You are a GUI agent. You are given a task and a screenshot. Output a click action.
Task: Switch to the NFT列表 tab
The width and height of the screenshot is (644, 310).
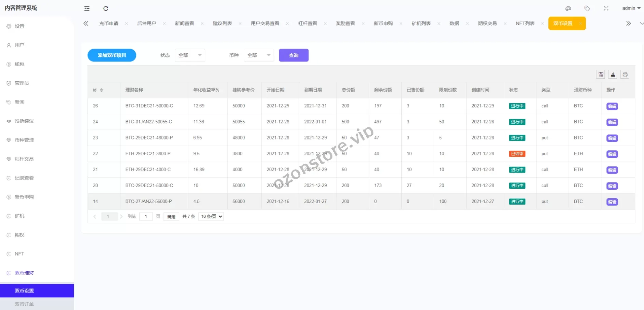525,24
